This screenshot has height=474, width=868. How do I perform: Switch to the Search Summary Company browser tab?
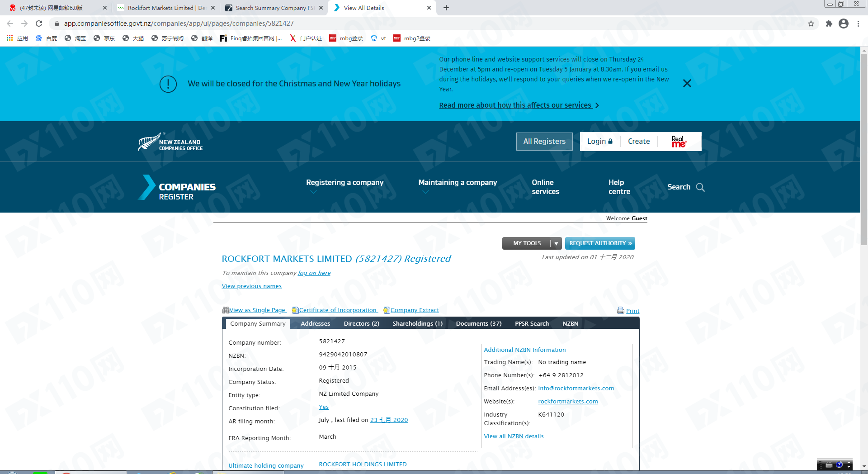[x=274, y=8]
